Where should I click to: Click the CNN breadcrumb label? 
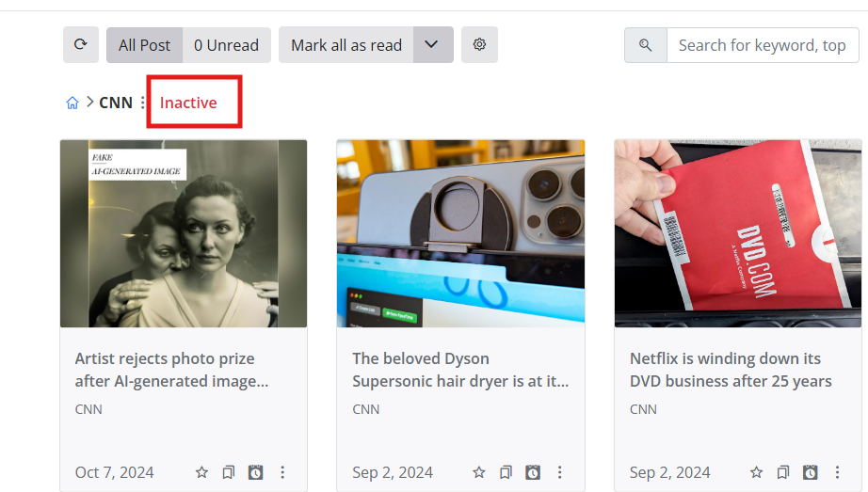pyautogui.click(x=116, y=103)
